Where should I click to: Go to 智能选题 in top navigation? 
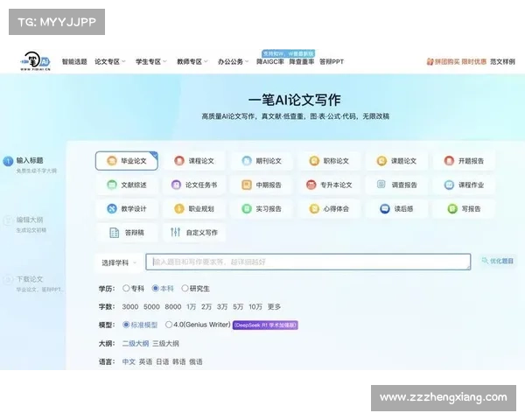click(x=73, y=62)
